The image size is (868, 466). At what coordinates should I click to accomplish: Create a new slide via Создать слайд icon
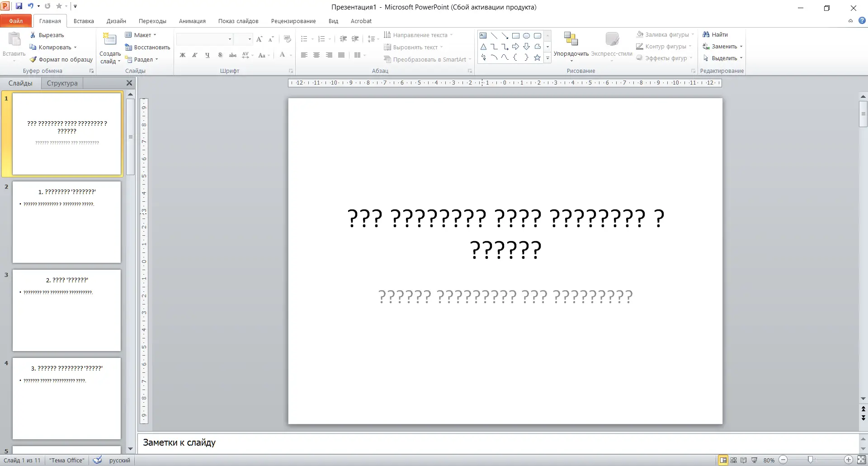point(110,40)
